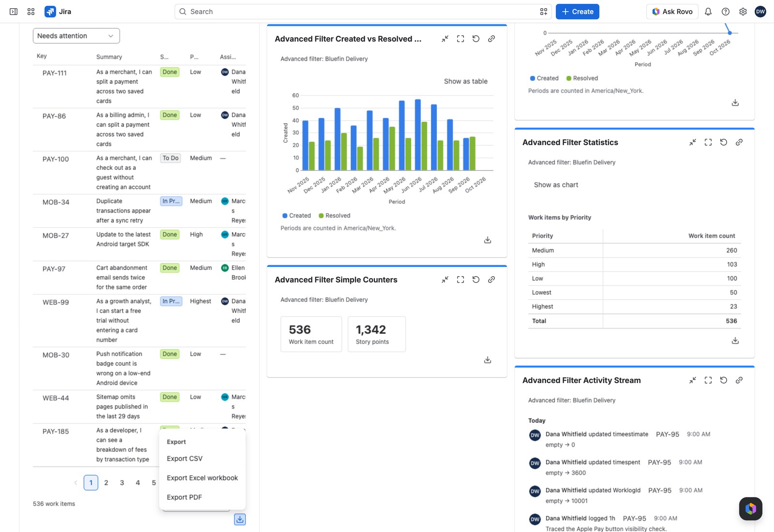Toggle the Resolved series in the bar chart legend
The width and height of the screenshot is (774, 532).
coord(334,216)
